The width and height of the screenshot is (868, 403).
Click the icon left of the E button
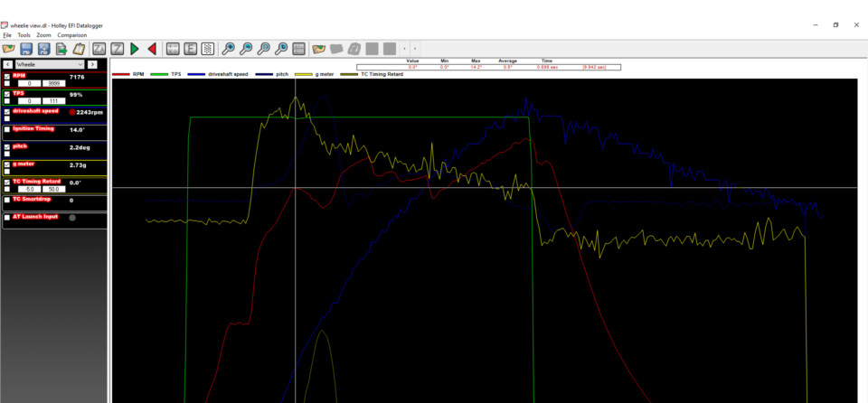coord(173,49)
